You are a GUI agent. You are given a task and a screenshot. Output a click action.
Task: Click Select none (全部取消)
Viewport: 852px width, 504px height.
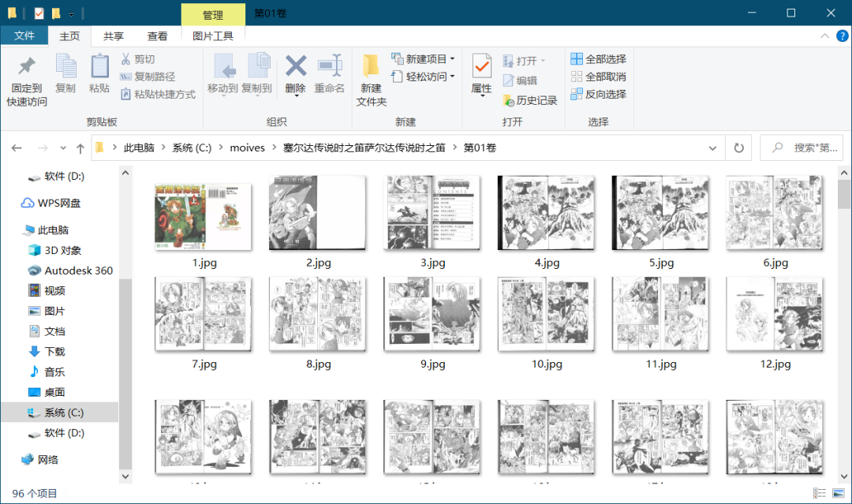pos(598,77)
